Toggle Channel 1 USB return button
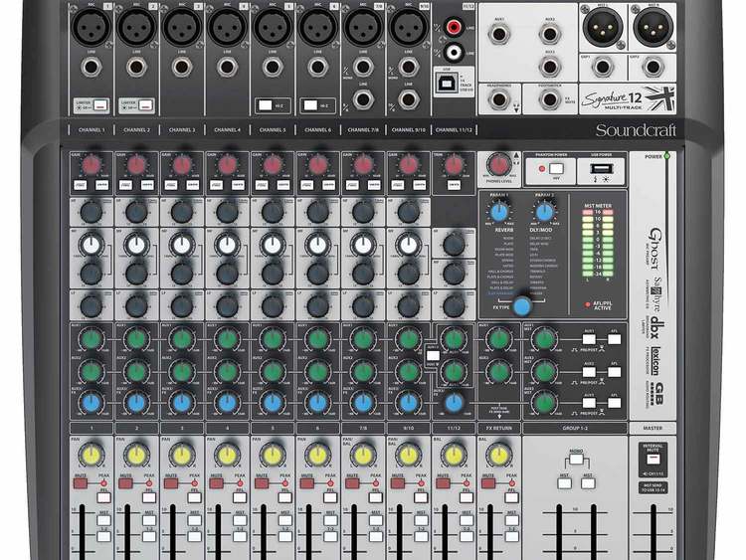Screen dimensions: 746x560 coord(101,185)
